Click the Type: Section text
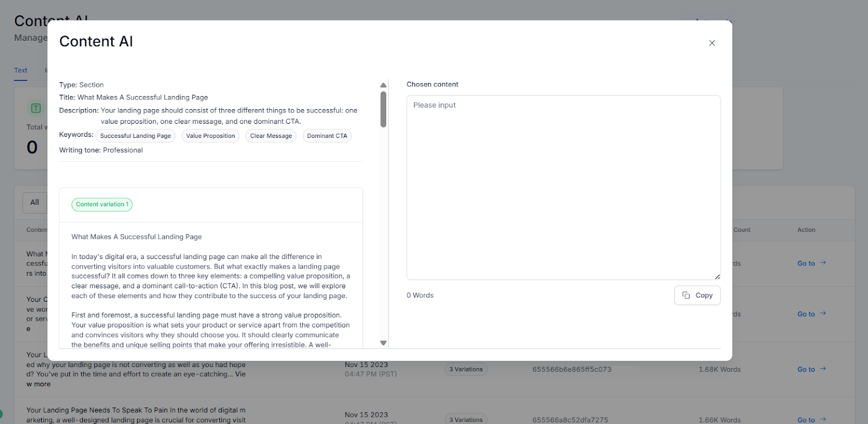Viewport: 868px width, 424px height. [x=81, y=85]
